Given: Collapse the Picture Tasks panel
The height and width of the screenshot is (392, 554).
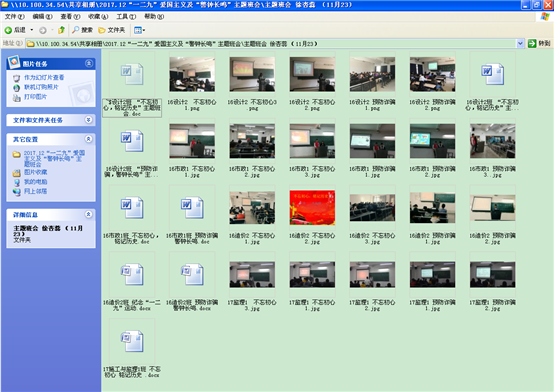Looking at the screenshot, I should [89, 63].
